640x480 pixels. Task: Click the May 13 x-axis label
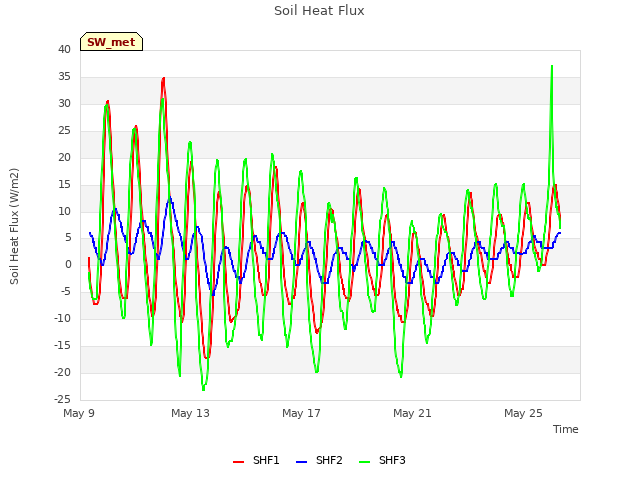(190, 413)
